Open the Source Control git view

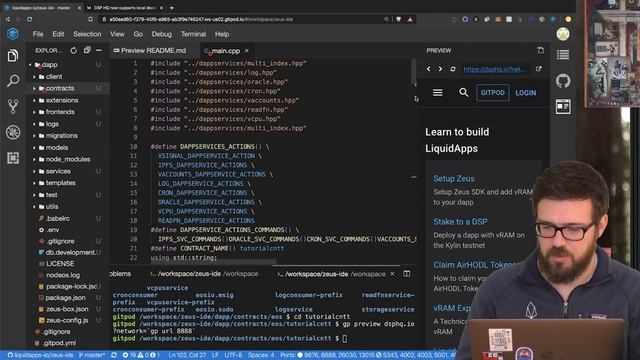(13, 107)
